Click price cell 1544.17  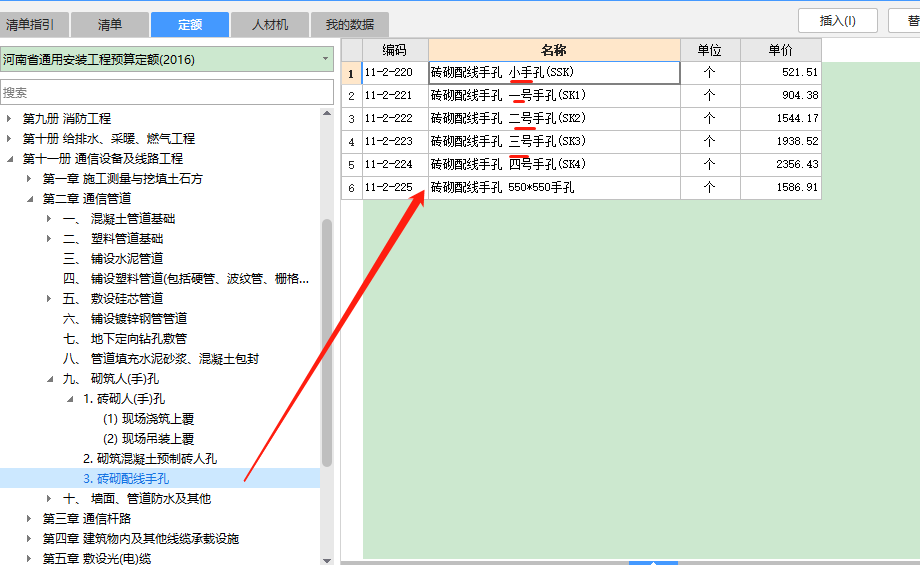pyautogui.click(x=780, y=119)
